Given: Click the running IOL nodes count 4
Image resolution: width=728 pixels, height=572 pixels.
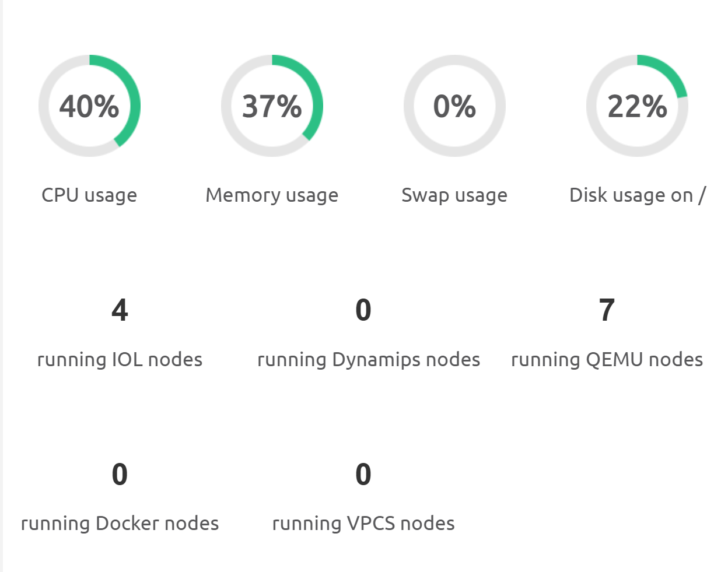Looking at the screenshot, I should point(120,310).
